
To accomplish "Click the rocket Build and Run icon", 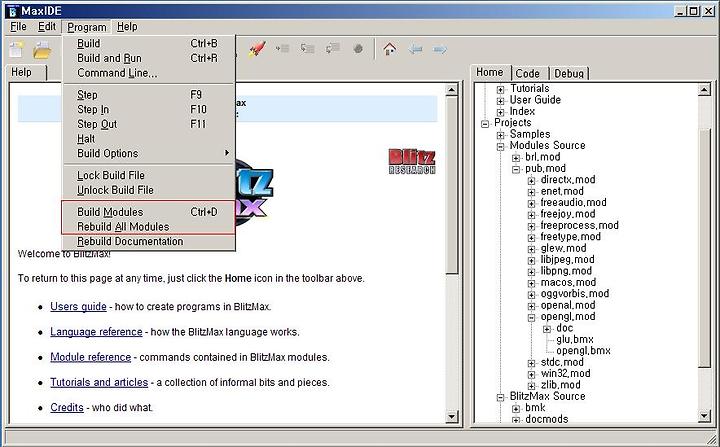I will tap(257, 49).
